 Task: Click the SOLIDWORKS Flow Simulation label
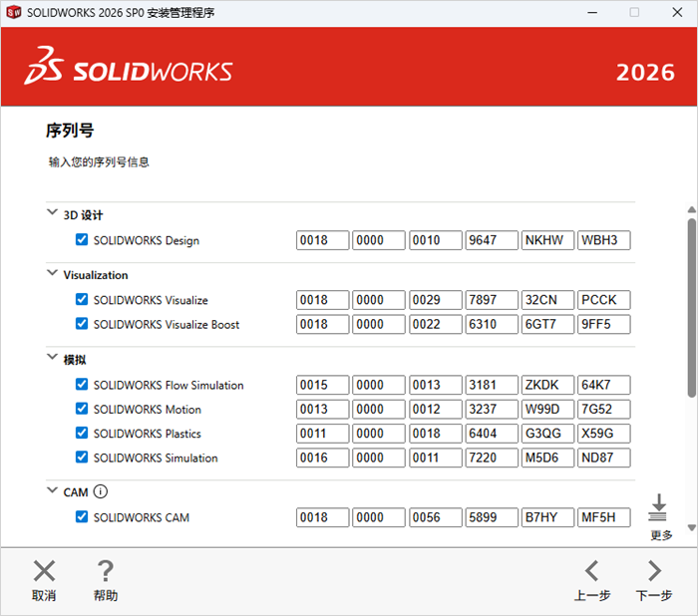pyautogui.click(x=169, y=385)
